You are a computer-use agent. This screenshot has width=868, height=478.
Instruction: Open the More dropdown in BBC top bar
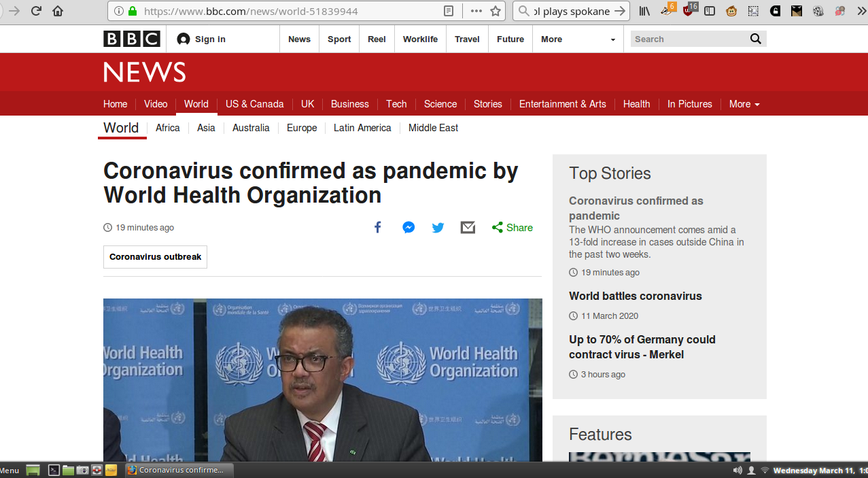pos(578,39)
